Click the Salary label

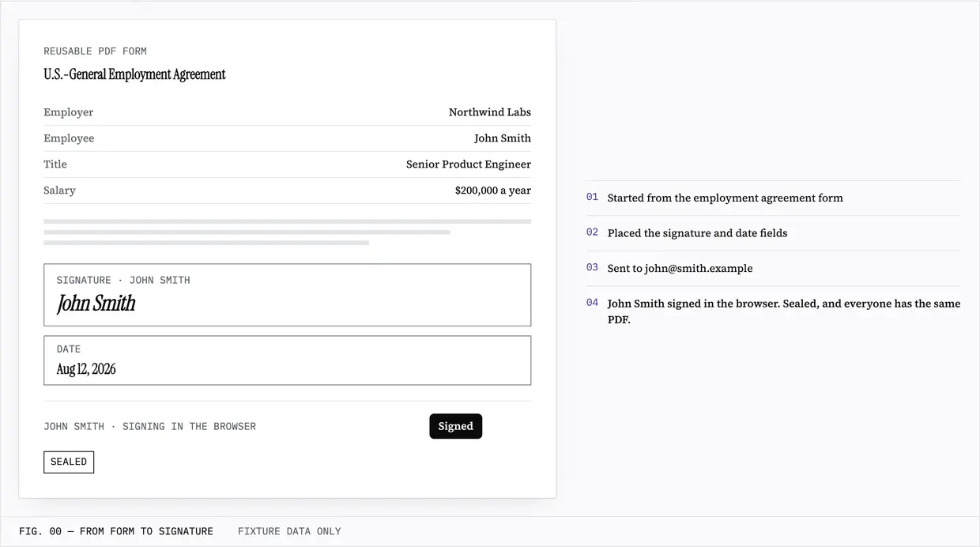click(60, 191)
